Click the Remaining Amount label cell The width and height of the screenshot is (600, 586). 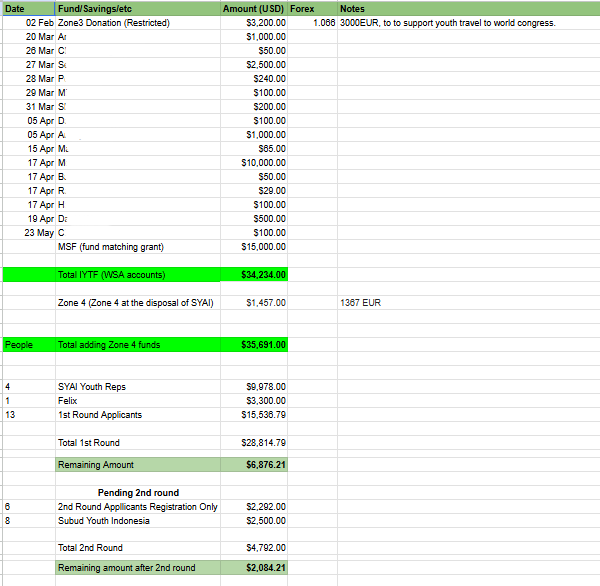pos(138,465)
